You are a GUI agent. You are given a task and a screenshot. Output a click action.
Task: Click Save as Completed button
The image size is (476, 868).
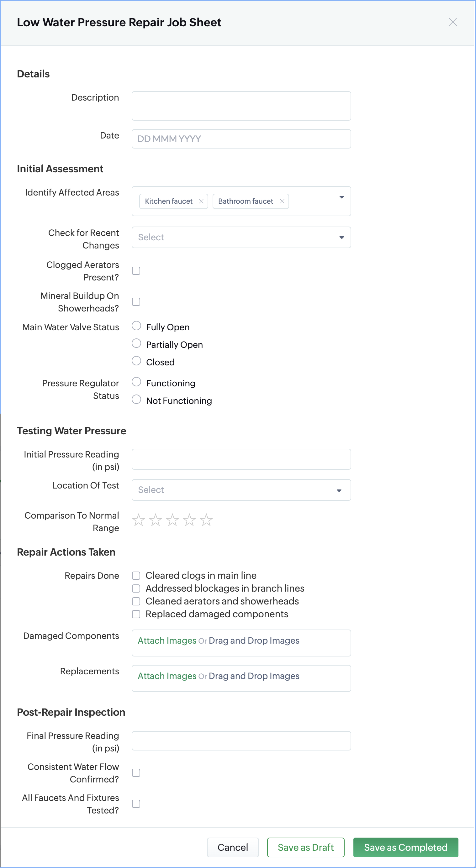[x=405, y=847]
